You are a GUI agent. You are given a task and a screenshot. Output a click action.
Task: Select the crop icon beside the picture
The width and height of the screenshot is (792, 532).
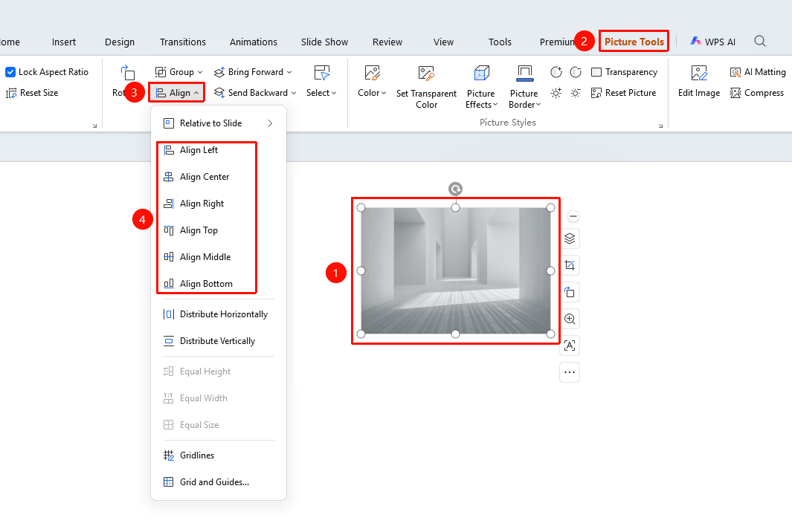point(570,265)
